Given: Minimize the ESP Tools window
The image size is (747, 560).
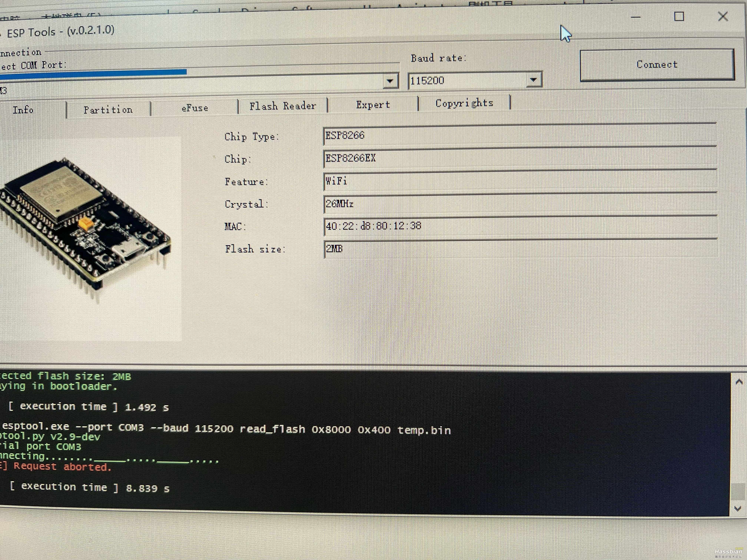Looking at the screenshot, I should [635, 16].
